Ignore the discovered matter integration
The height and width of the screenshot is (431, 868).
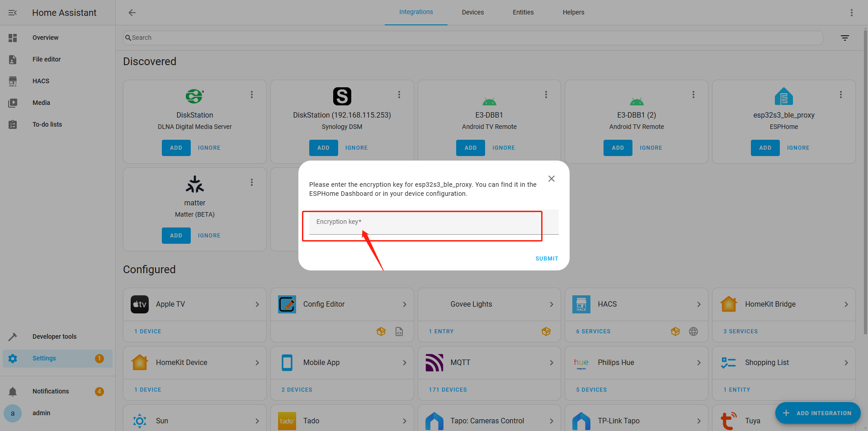click(209, 236)
